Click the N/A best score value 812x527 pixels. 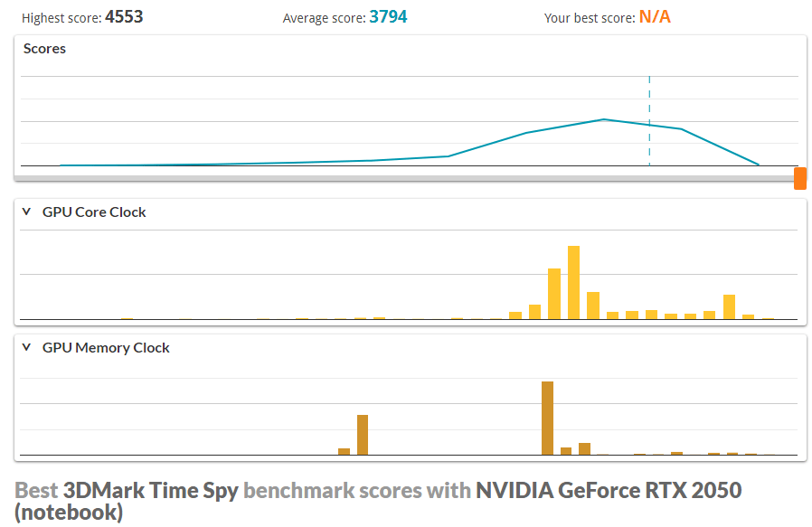tap(655, 17)
